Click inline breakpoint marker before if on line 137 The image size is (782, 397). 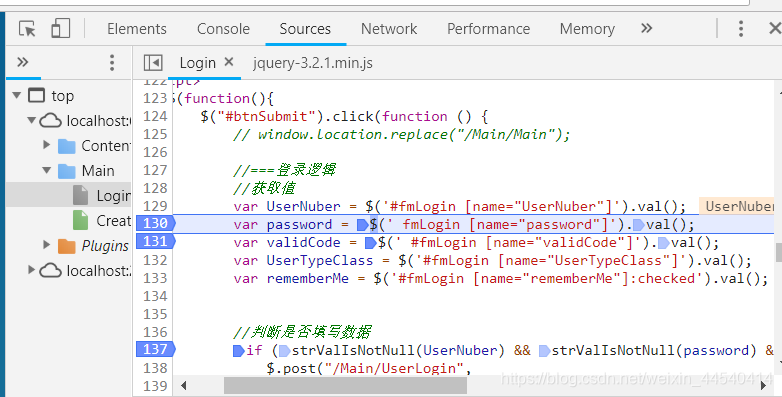tap(239, 351)
